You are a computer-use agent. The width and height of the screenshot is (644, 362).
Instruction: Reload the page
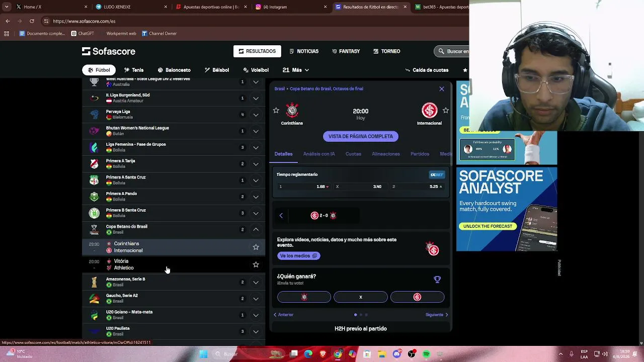click(32, 21)
